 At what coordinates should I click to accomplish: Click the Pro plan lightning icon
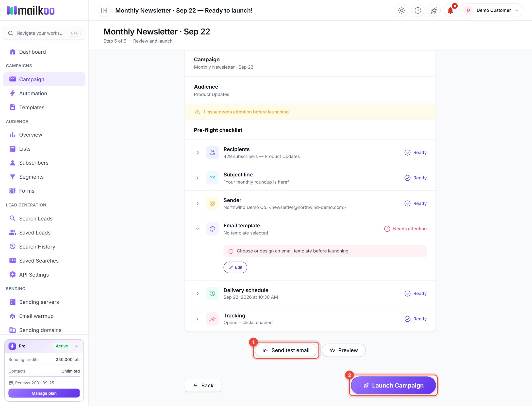(x=12, y=346)
